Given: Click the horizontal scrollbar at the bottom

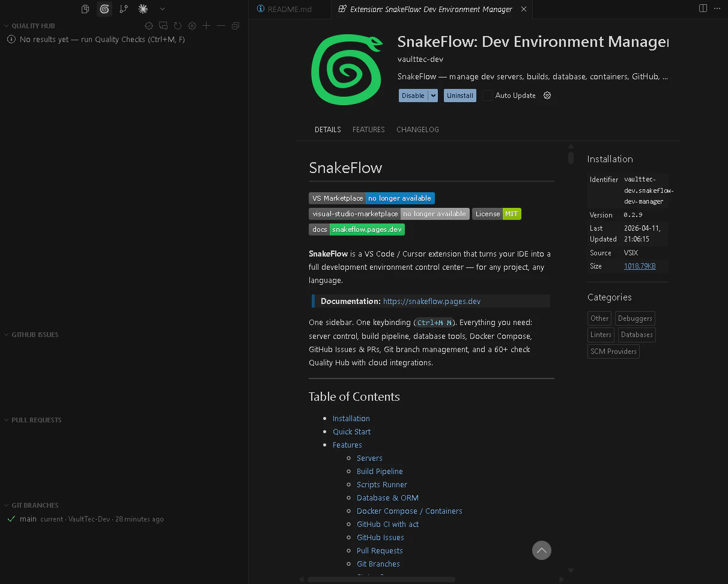Looking at the screenshot, I should [381, 579].
